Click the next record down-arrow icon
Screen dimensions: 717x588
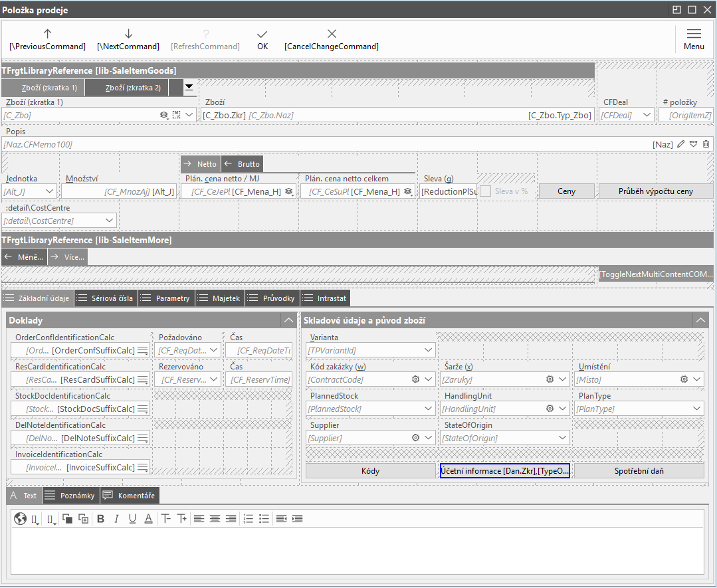click(128, 34)
